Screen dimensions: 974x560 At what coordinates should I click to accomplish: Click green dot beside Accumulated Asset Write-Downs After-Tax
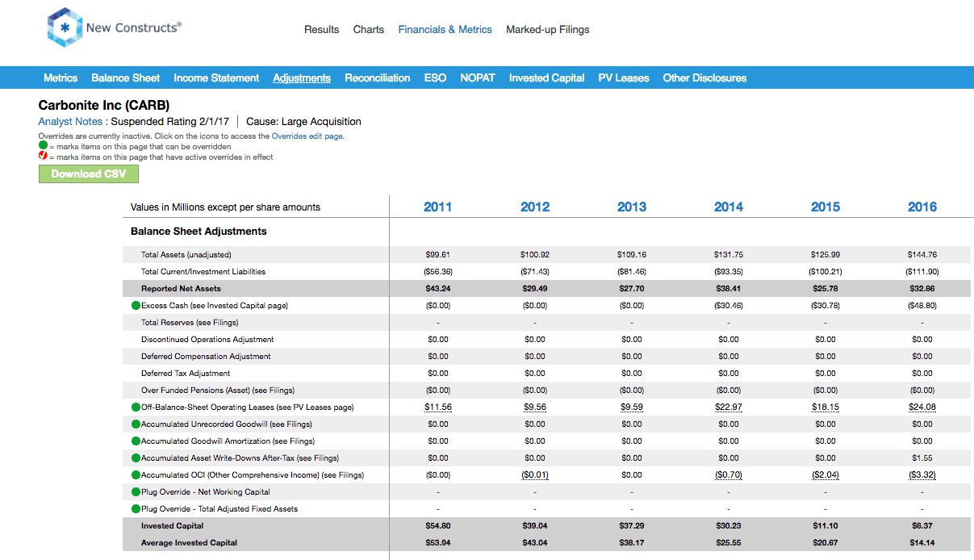(x=136, y=458)
